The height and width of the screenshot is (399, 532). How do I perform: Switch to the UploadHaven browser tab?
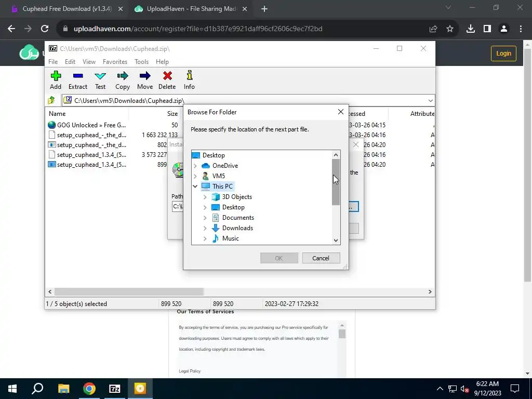pos(191,9)
